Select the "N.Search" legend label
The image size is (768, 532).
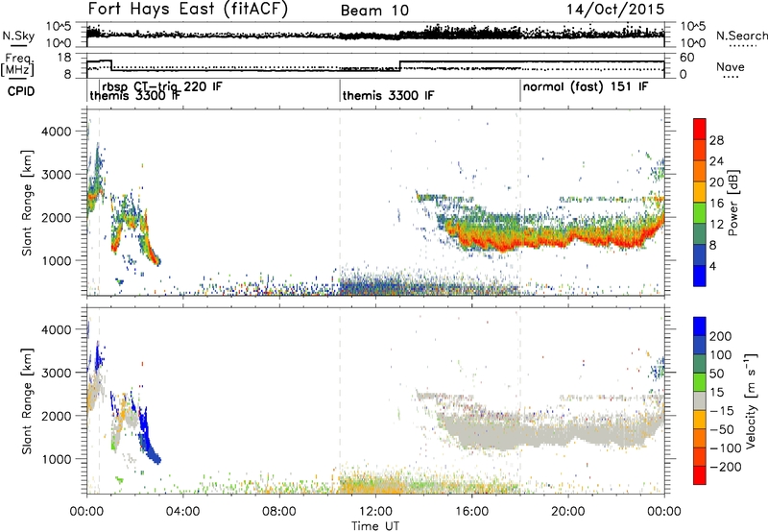tap(742, 36)
